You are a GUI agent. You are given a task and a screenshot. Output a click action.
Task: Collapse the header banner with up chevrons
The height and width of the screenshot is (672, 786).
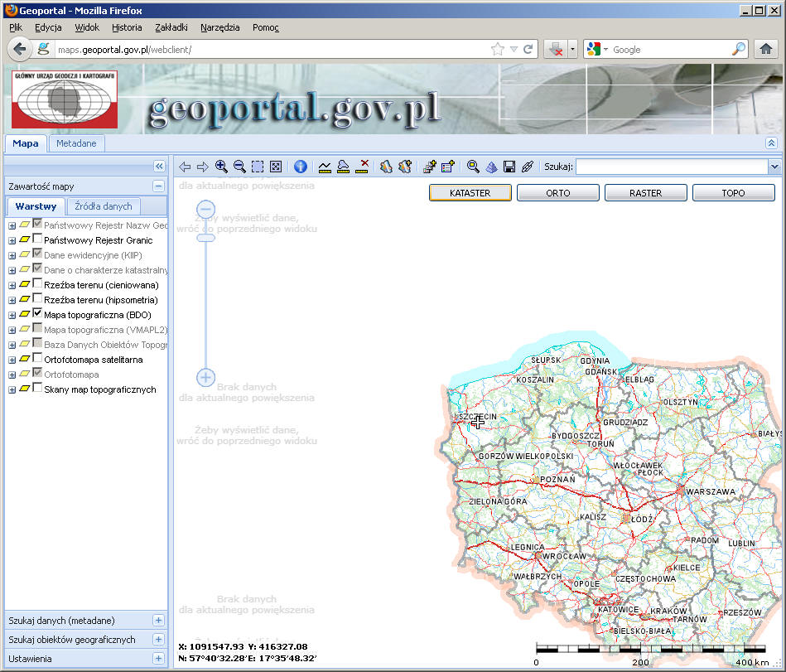[771, 143]
